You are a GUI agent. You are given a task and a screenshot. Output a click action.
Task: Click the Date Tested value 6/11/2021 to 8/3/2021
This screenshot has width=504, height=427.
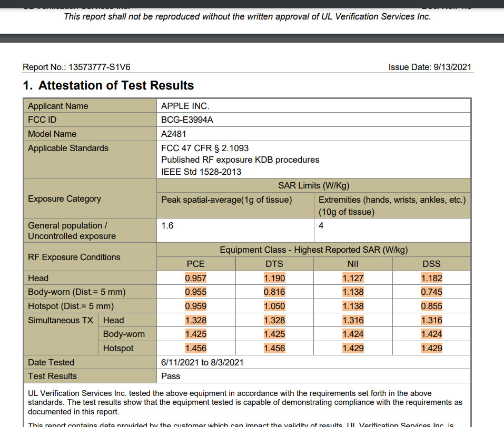click(x=202, y=362)
